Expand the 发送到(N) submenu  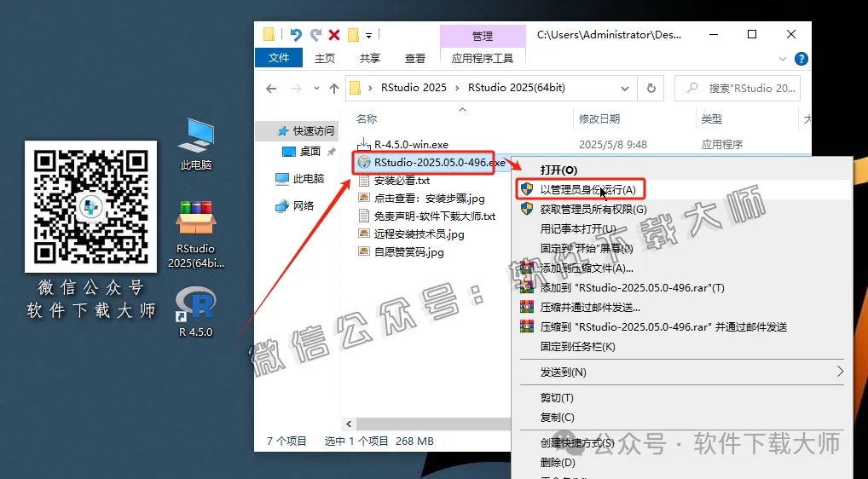click(x=682, y=372)
